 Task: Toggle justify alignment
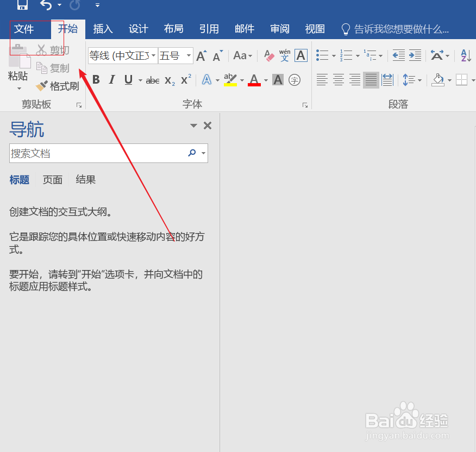pyautogui.click(x=371, y=80)
